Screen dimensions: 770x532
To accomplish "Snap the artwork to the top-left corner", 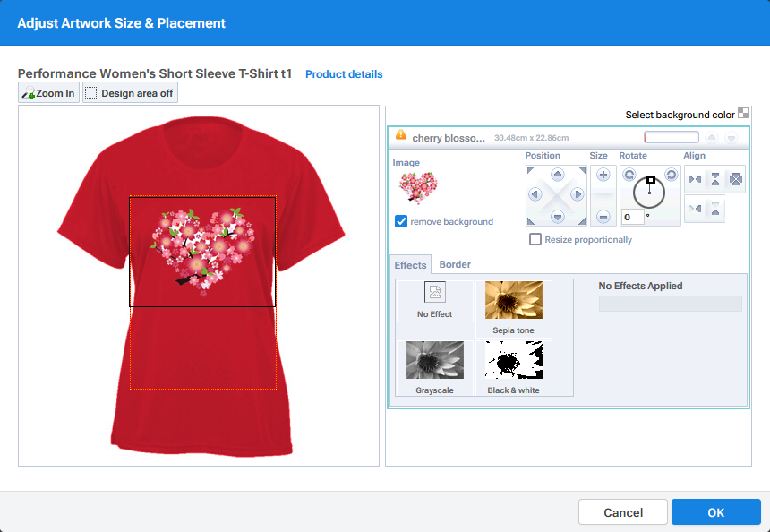I will [x=530, y=170].
